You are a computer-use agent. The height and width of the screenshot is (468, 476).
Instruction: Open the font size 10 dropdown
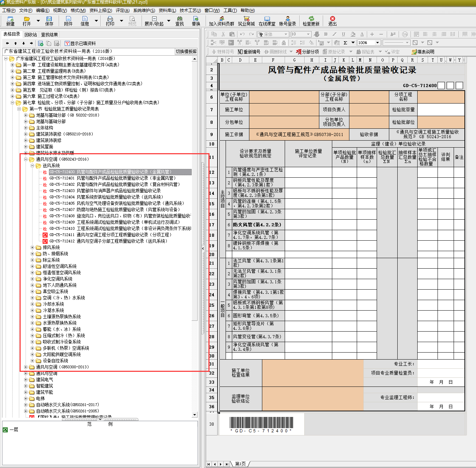[x=308, y=34]
